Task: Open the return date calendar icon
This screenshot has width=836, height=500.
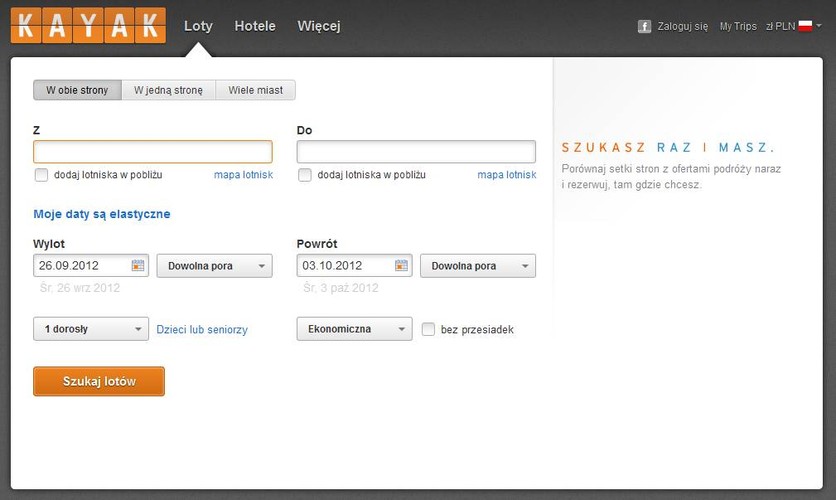Action: point(402,266)
